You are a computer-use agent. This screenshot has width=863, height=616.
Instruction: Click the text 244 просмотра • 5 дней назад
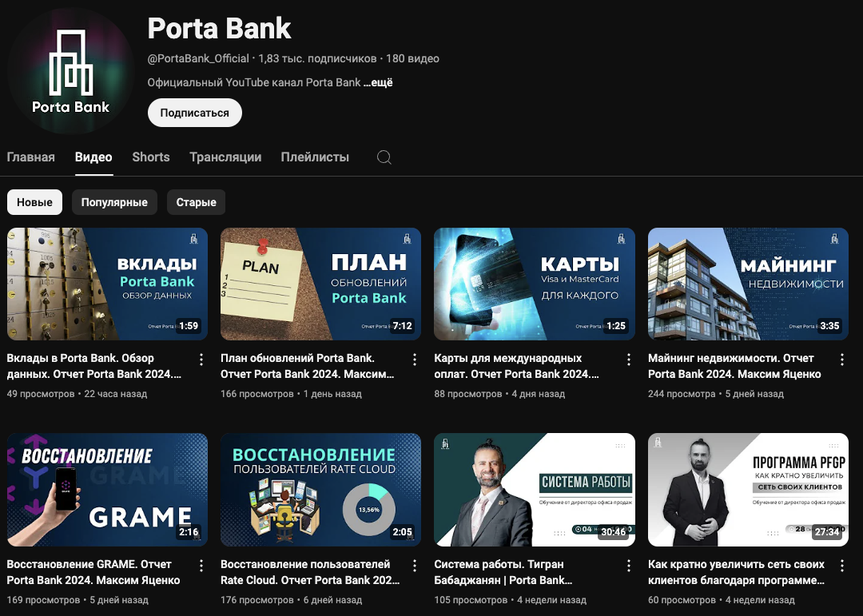click(716, 394)
